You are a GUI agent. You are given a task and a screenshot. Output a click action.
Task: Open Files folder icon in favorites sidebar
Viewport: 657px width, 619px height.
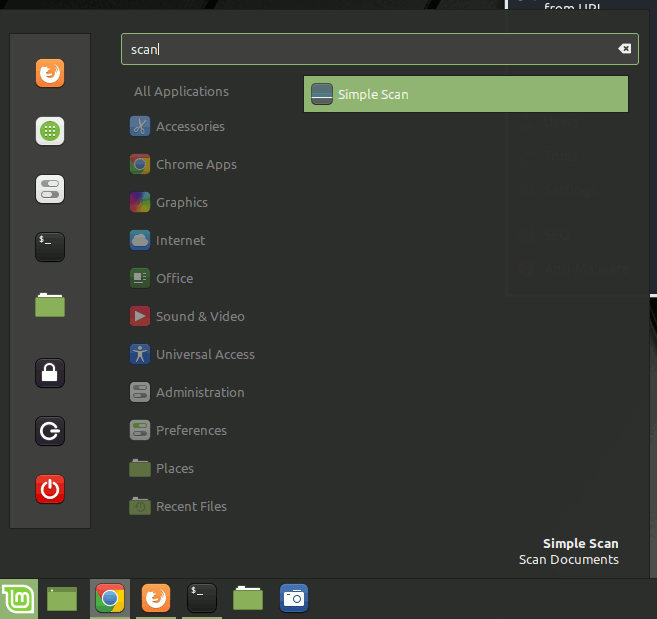tap(50, 305)
